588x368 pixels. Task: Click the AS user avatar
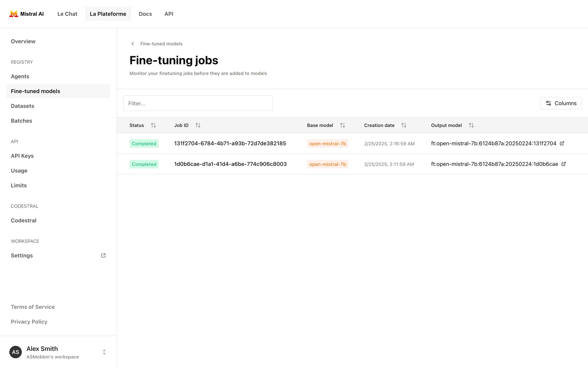click(16, 352)
